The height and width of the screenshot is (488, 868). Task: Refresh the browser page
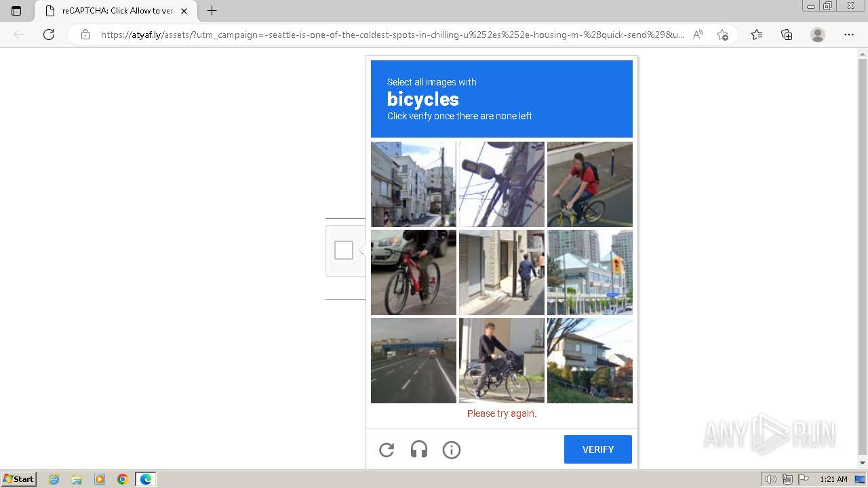(x=49, y=35)
